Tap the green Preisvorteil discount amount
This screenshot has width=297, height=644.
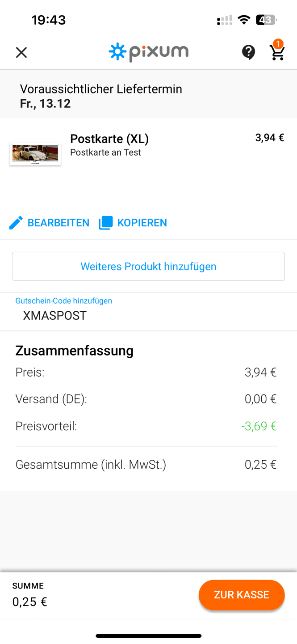(x=259, y=426)
